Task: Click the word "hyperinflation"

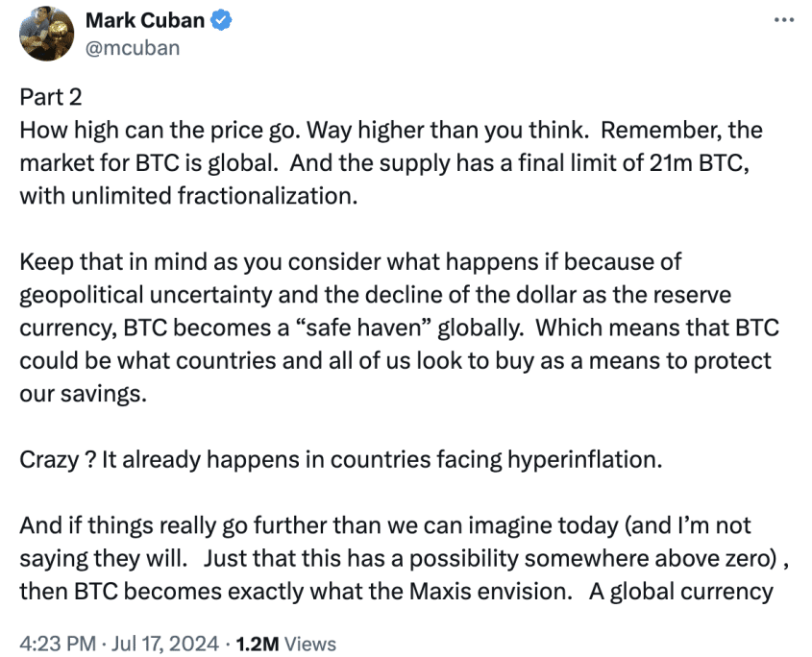Action: point(581,458)
